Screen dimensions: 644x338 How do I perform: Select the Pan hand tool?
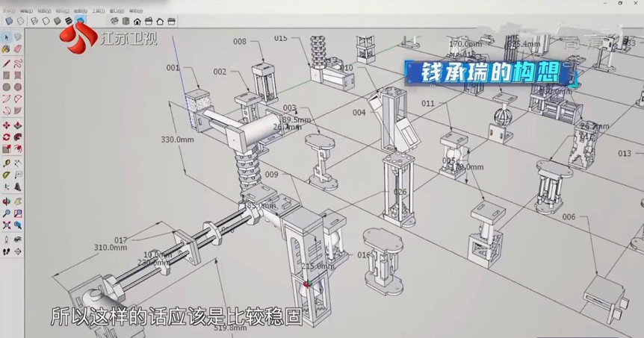(18, 201)
